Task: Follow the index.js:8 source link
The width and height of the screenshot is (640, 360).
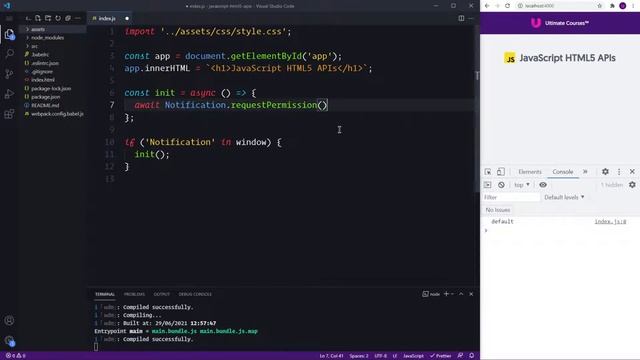Action: (x=610, y=221)
